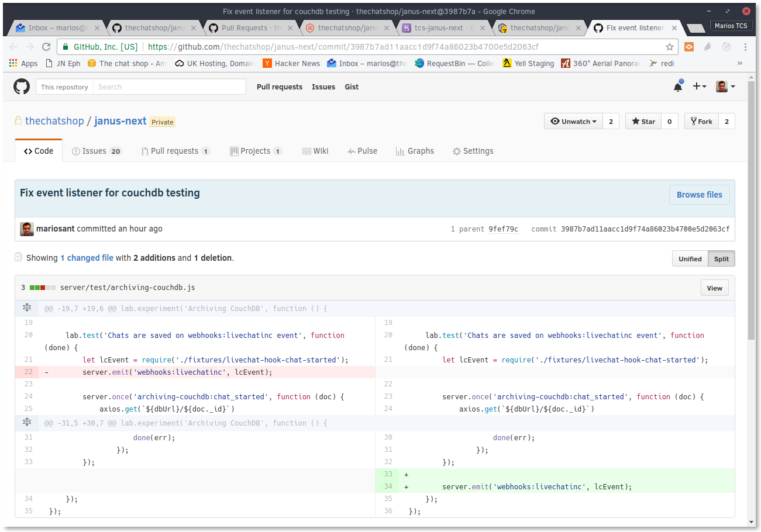This screenshot has width=761, height=532.
Task: Open the user avatar profile dropdown
Action: (x=726, y=87)
